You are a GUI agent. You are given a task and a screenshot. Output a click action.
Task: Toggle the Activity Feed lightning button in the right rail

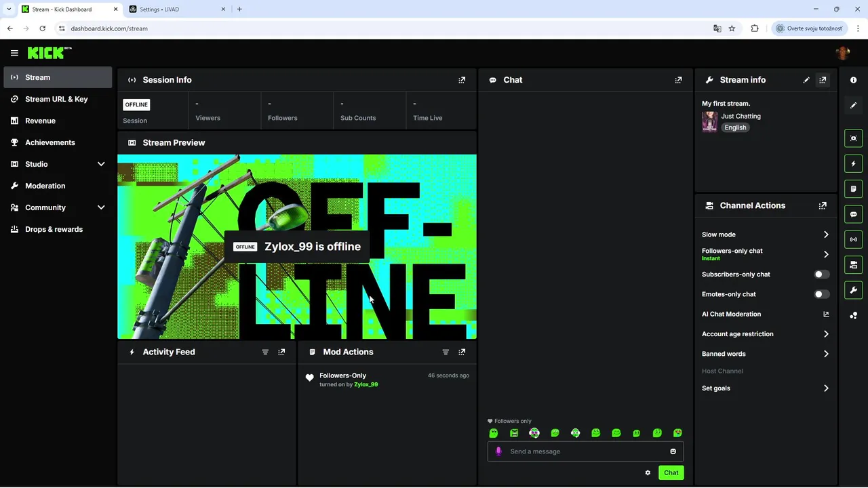tap(853, 163)
